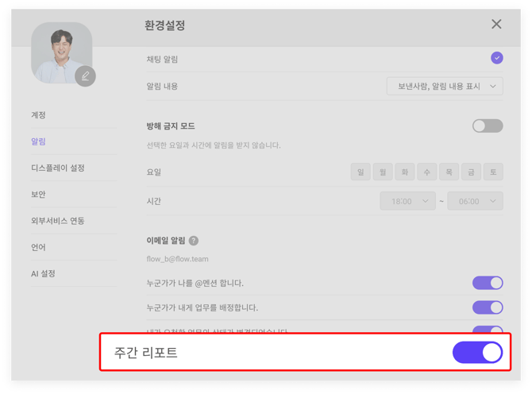Open the 알림 내용 dropdown

coord(445,86)
